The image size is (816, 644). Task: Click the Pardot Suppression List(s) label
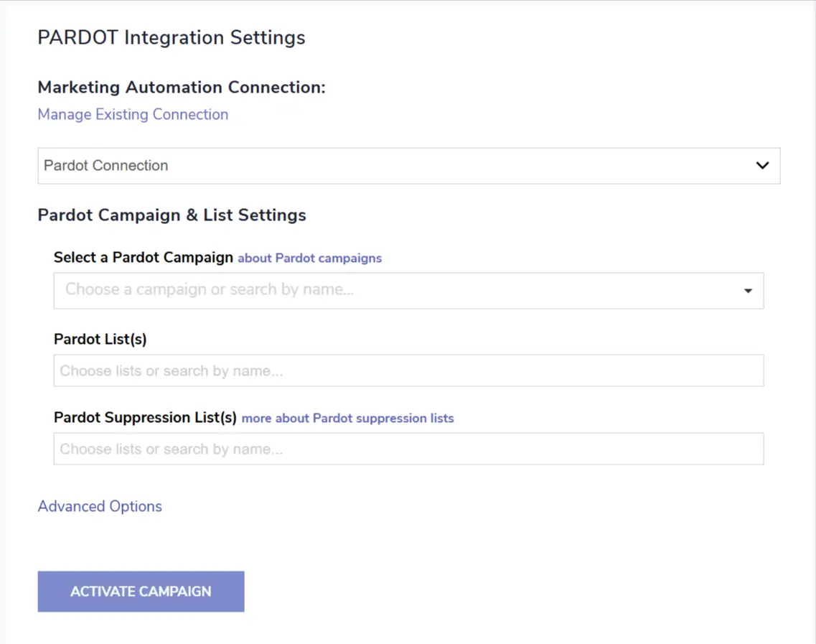tap(145, 418)
